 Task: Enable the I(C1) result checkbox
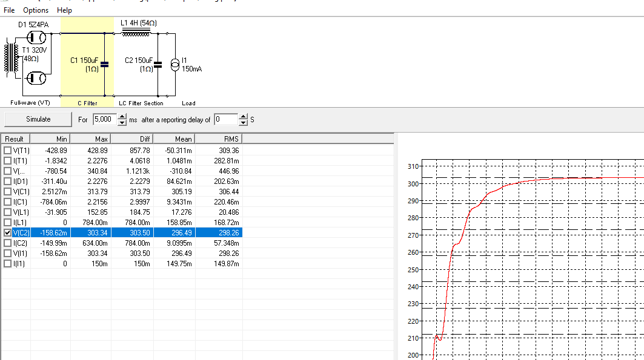click(7, 201)
